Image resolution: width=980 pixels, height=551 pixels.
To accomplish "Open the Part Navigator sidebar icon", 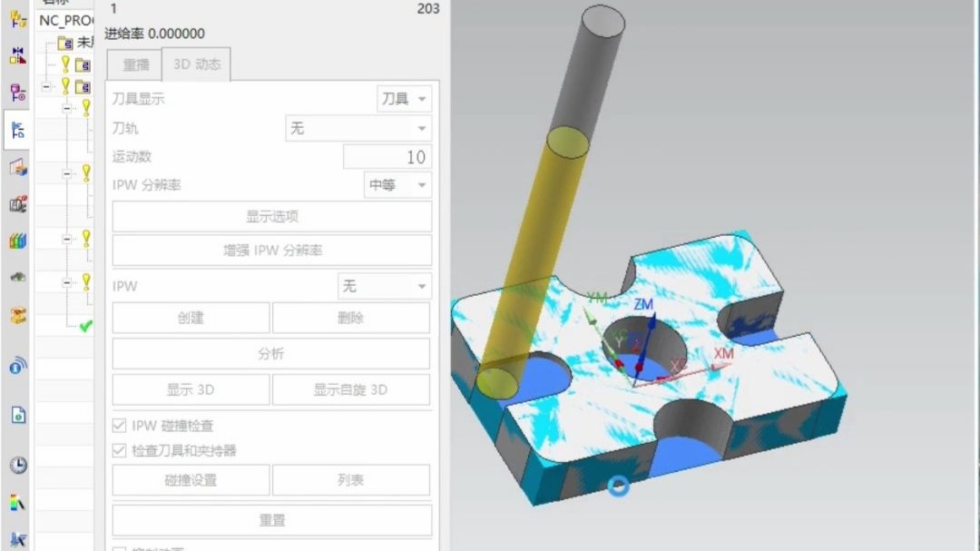I will [x=17, y=93].
